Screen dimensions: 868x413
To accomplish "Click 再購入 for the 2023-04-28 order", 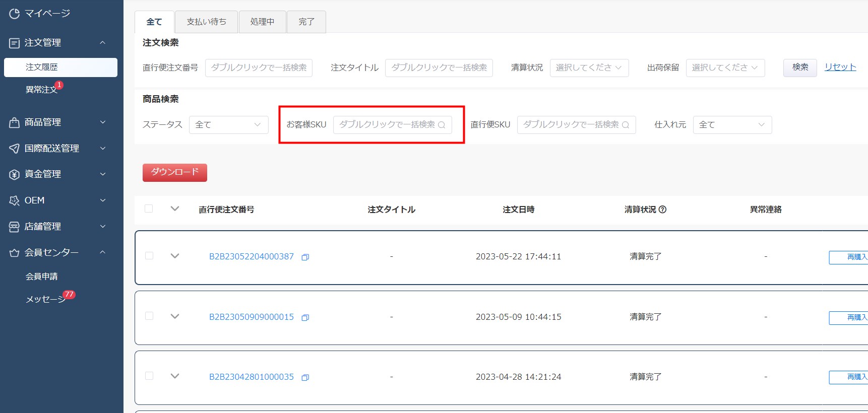I will [x=849, y=377].
